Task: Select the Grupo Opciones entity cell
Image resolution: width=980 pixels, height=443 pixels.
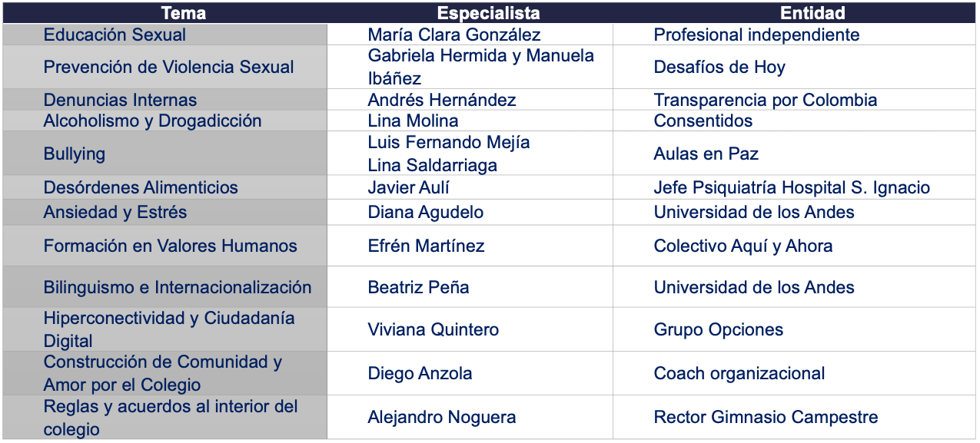Action: 795,329
